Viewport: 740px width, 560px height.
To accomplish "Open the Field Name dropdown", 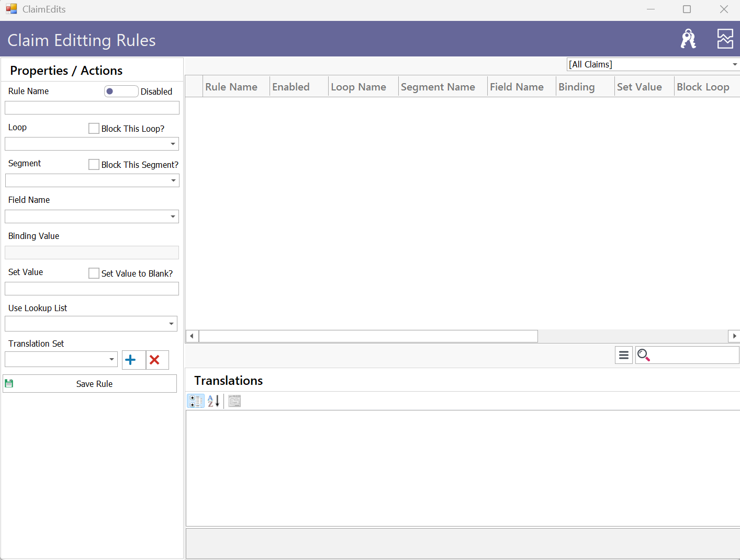I will 173,216.
